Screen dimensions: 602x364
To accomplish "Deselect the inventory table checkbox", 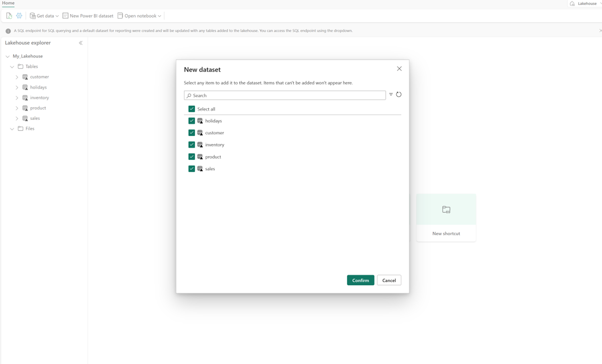I will (x=192, y=145).
